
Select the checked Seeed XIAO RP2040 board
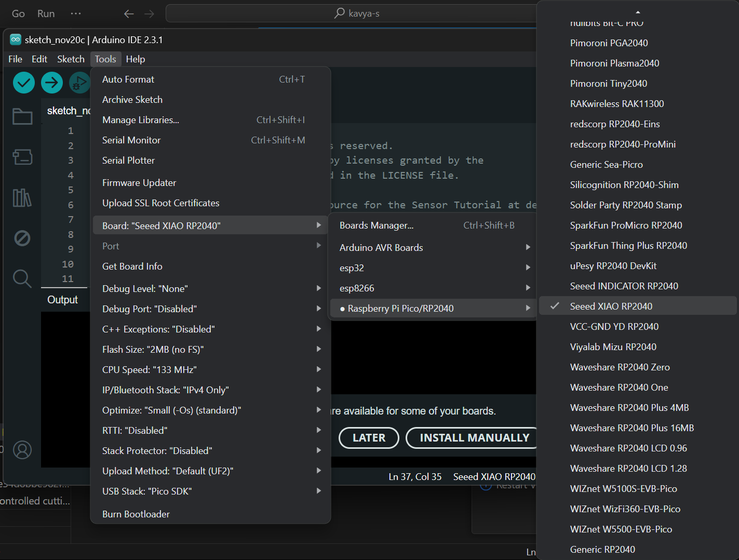638,306
